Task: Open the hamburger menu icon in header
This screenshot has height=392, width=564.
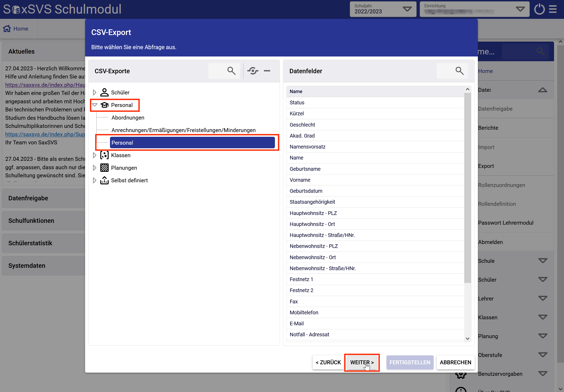Action: 553,9
